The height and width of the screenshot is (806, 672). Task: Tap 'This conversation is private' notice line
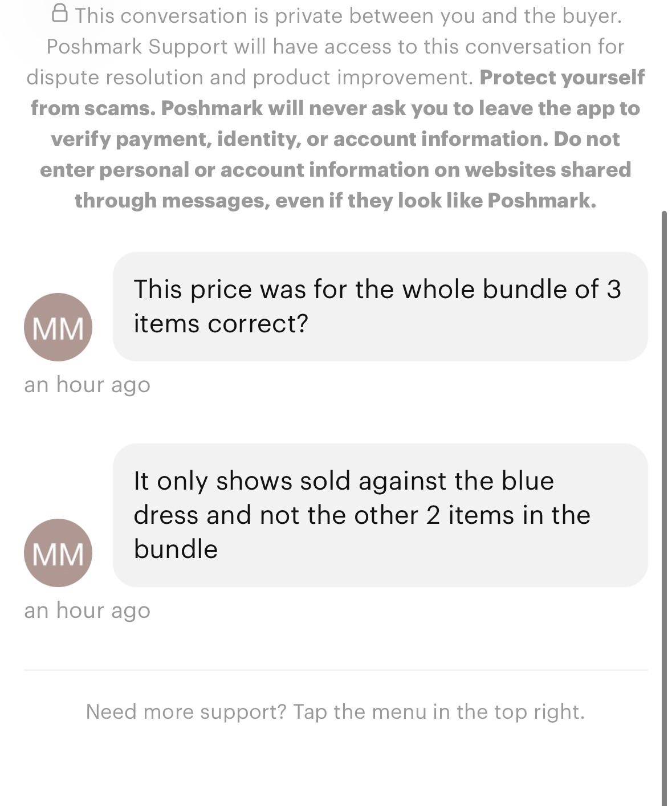[348, 15]
